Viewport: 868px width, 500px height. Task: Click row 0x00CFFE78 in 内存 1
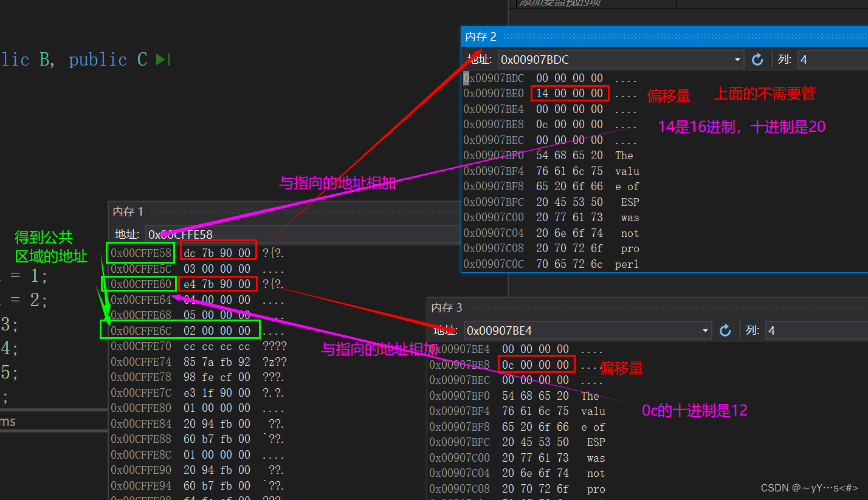(x=198, y=377)
